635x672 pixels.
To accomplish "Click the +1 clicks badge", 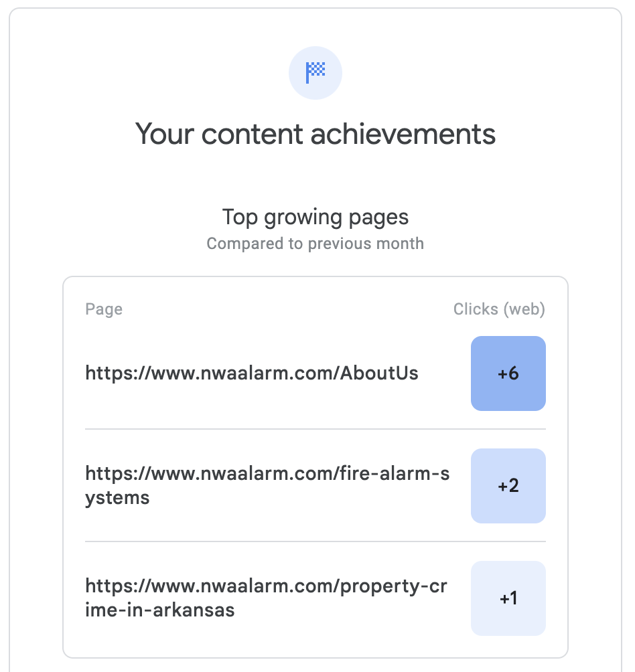I will click(x=508, y=598).
